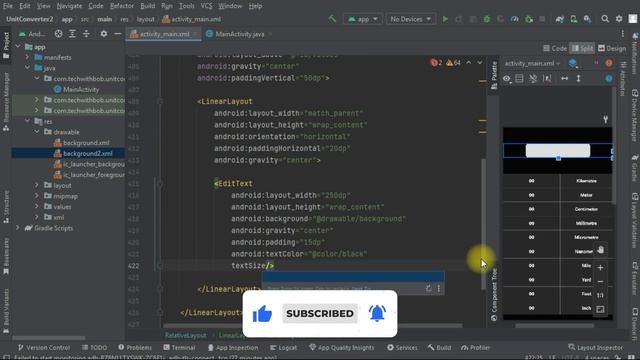Toggle the Palette side panel
The image size is (640, 360).
click(x=494, y=75)
